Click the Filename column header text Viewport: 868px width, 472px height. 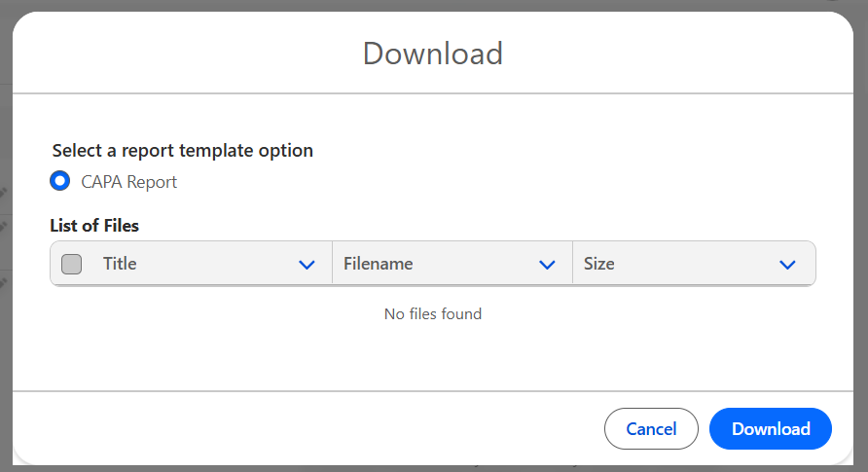[379, 264]
